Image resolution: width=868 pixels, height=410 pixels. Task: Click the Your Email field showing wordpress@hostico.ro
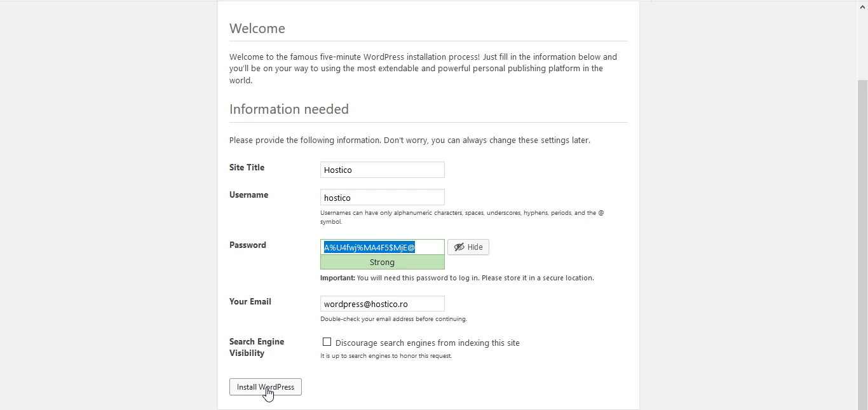[381, 304]
